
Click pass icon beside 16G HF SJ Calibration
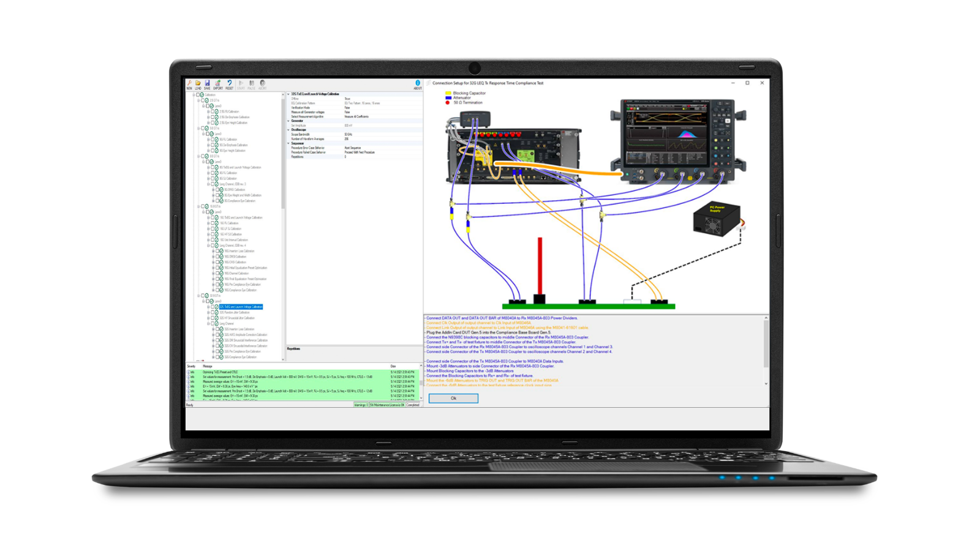tap(216, 234)
